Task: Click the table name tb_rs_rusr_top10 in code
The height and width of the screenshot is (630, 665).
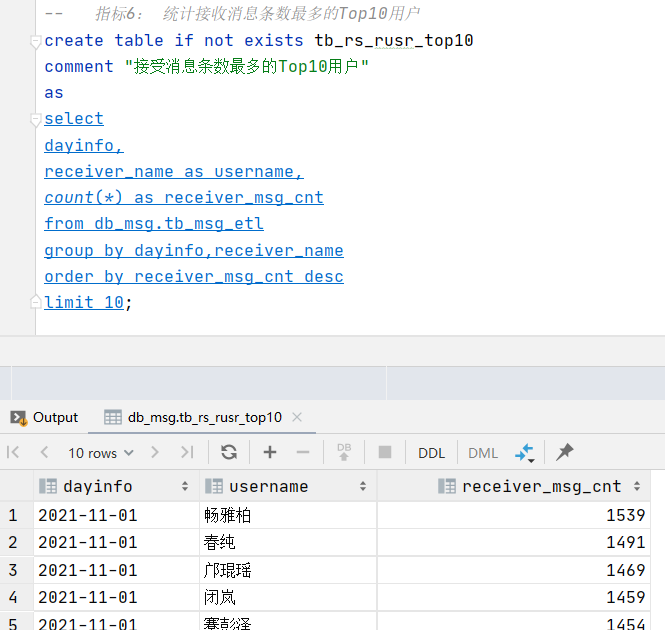Action: tap(394, 41)
